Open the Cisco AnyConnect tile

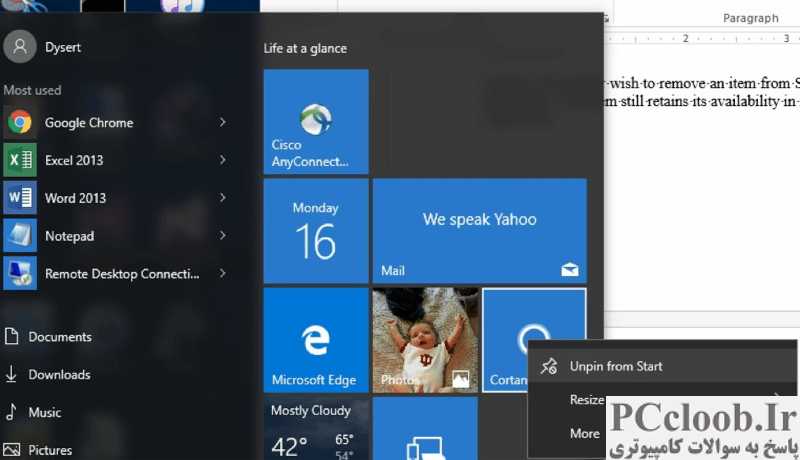tap(316, 122)
